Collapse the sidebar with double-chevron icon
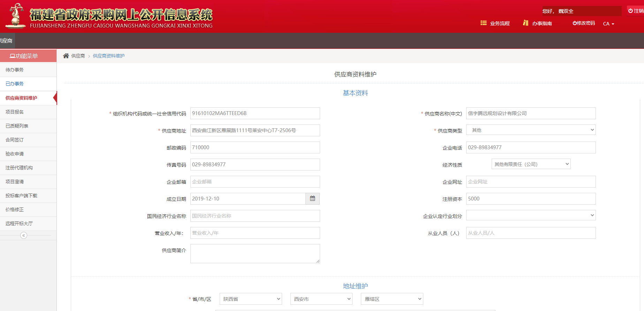 click(x=24, y=235)
